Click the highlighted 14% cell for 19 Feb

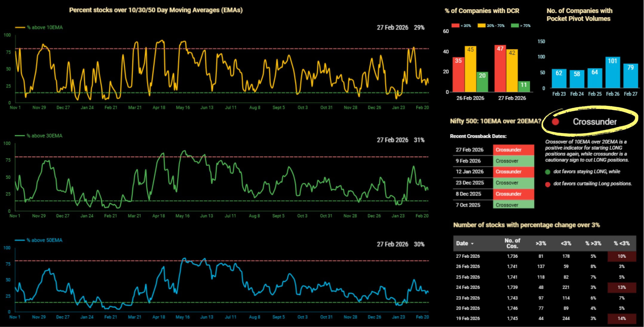[x=621, y=318]
